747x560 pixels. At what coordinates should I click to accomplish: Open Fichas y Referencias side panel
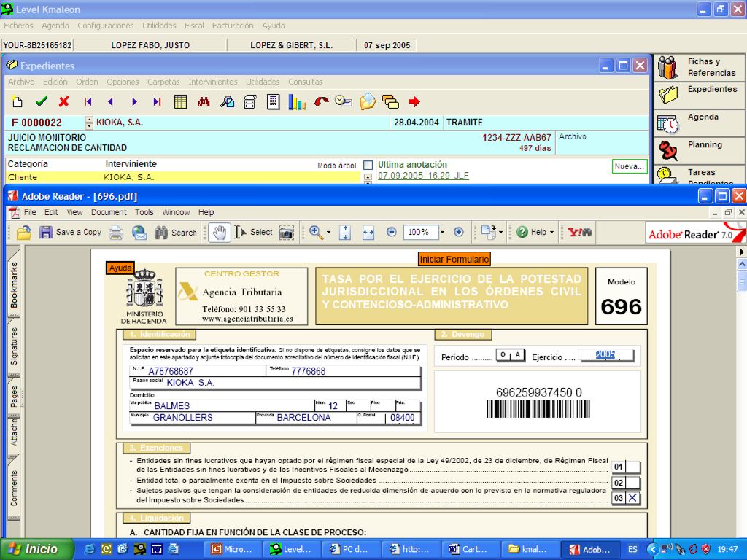pos(698,67)
